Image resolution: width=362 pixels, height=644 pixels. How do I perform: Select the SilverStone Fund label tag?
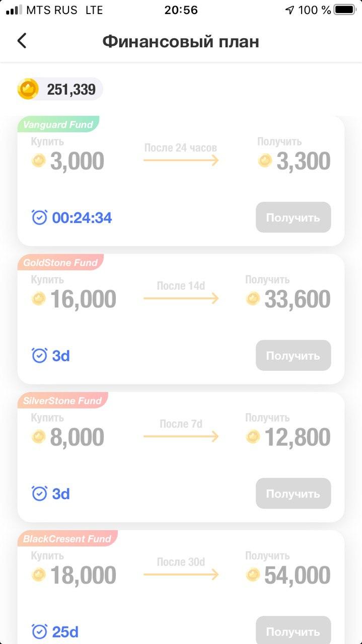[62, 400]
